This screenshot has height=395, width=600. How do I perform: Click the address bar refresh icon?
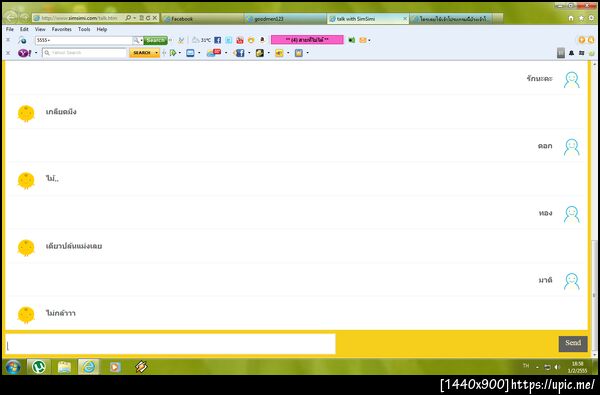pyautogui.click(x=148, y=18)
